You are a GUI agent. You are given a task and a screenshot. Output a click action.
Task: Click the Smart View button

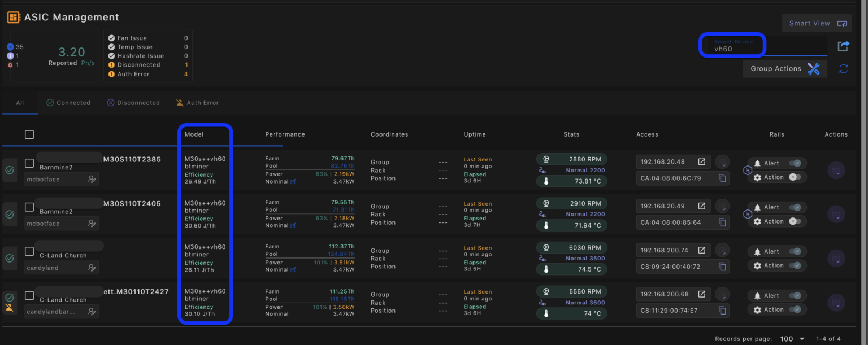point(817,23)
